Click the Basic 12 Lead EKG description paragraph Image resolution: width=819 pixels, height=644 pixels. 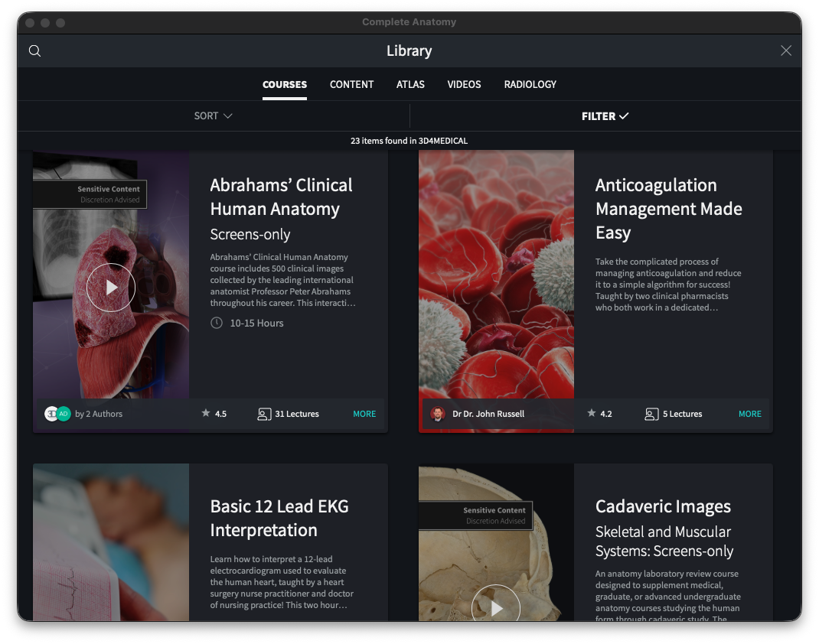(282, 582)
